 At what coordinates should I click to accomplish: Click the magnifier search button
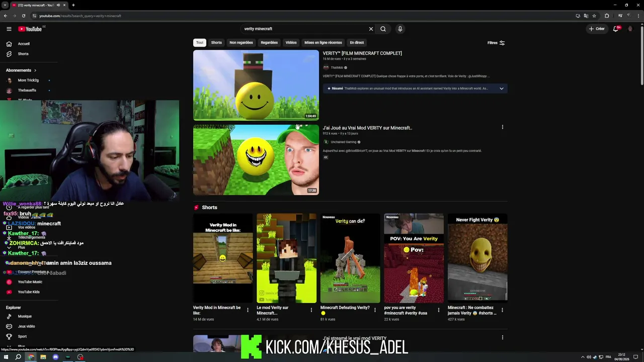[383, 29]
